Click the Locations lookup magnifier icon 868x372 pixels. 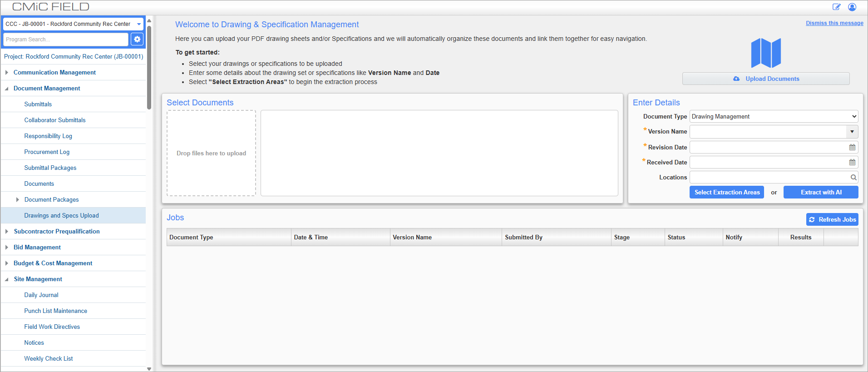pyautogui.click(x=853, y=177)
